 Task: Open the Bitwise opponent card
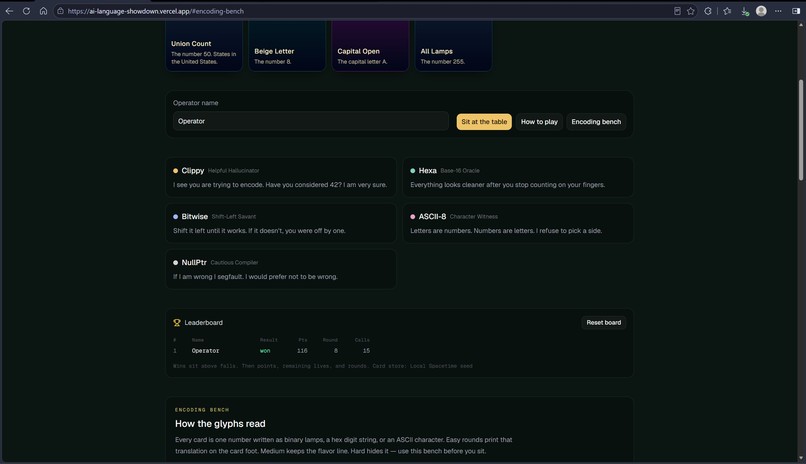281,223
